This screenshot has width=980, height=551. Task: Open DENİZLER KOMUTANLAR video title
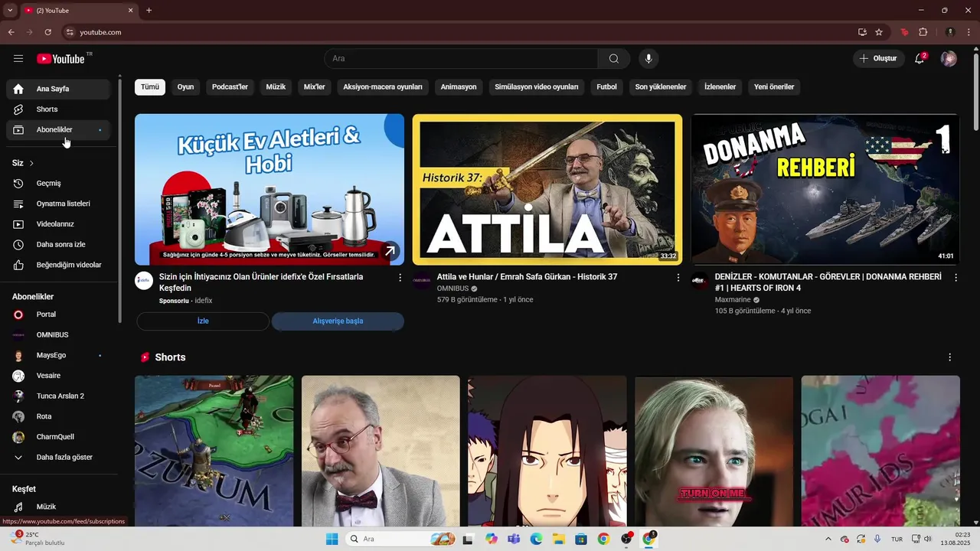tap(828, 282)
